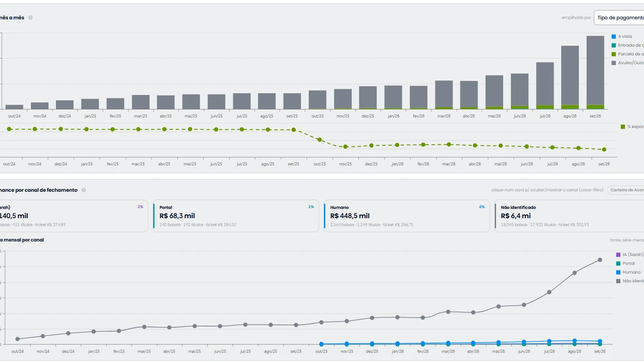The width and height of the screenshot is (644, 362).
Task: Click the 'Não identi...' line-chart legend entry
Action: (x=630, y=281)
